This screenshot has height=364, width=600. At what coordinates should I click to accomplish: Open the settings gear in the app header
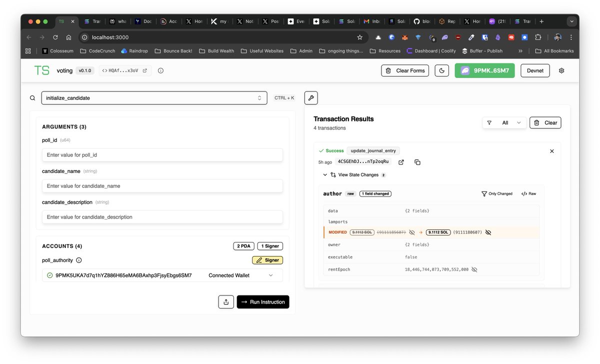[x=561, y=70]
